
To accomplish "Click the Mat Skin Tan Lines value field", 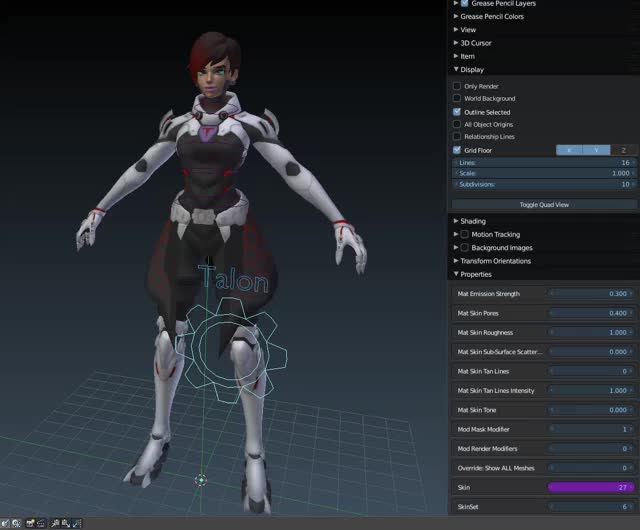I will (591, 371).
